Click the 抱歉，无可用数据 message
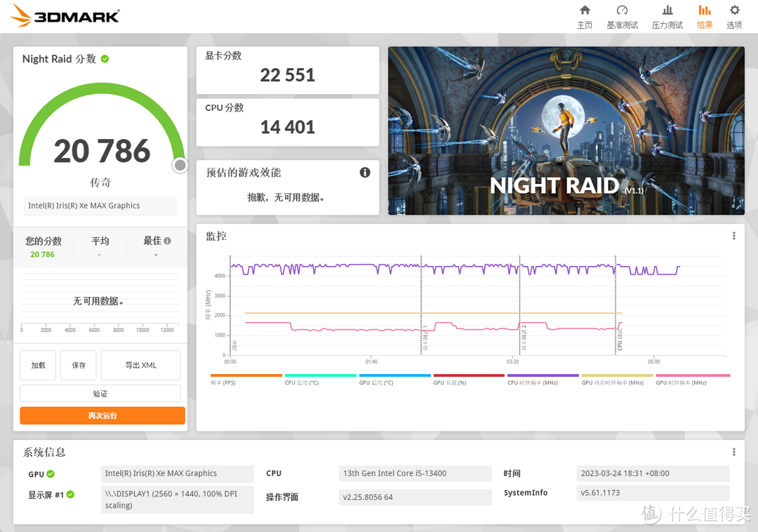Viewport: 758px width, 532px height. point(286,197)
